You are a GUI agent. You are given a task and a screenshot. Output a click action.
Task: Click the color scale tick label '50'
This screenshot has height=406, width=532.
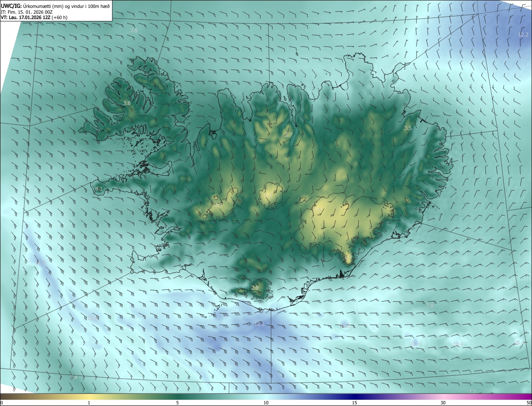(x=529, y=403)
